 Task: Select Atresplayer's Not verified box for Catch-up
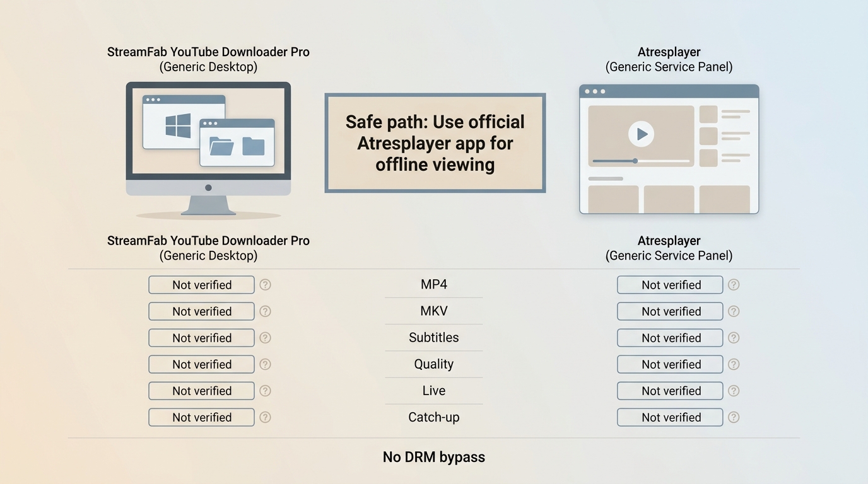click(670, 417)
